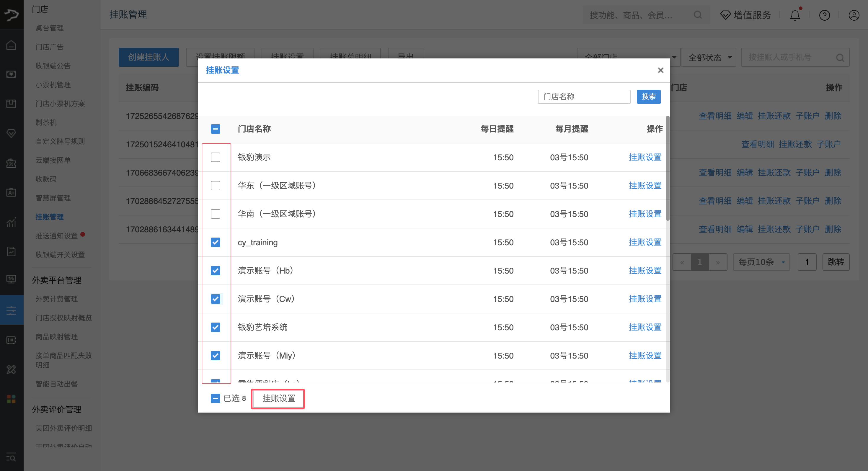Open the notification bell with red dot
The width and height of the screenshot is (868, 471).
pos(795,15)
